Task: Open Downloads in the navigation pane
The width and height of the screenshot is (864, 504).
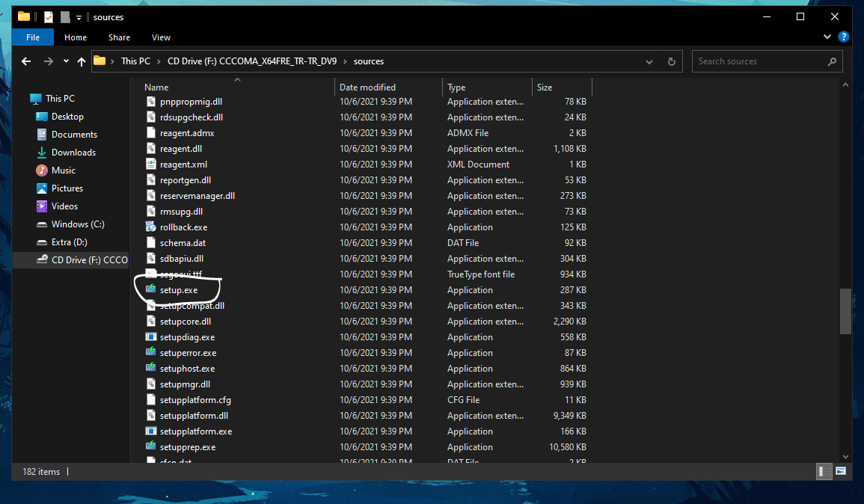Action: (x=73, y=152)
